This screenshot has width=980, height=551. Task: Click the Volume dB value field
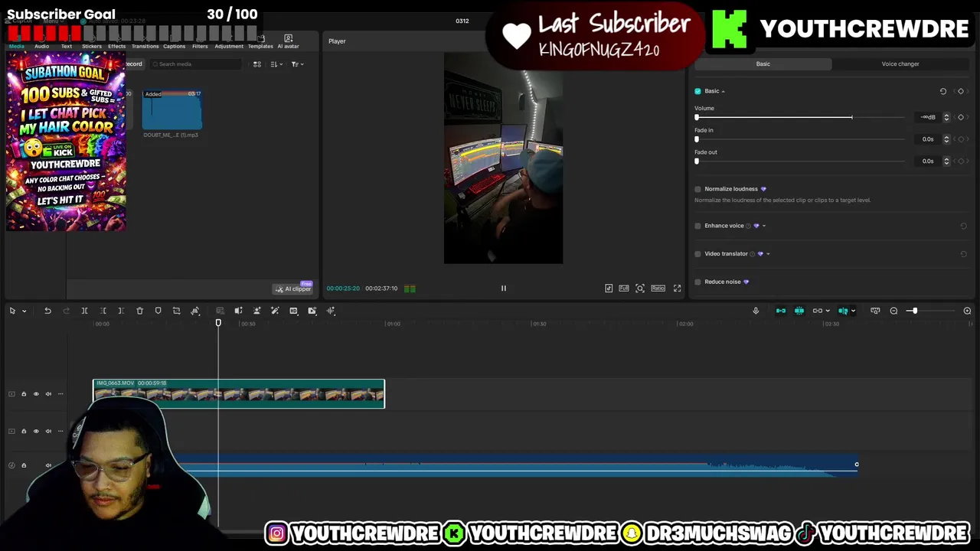[x=929, y=117]
